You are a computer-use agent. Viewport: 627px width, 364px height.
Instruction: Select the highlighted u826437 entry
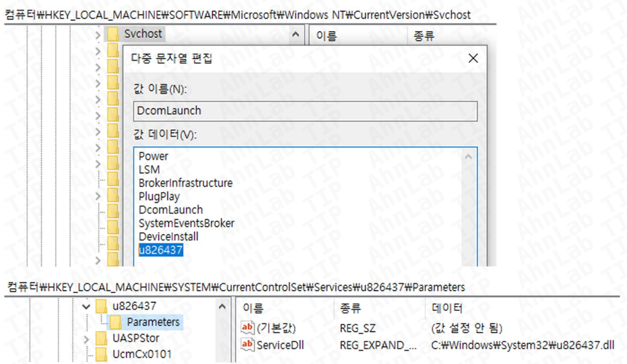(x=160, y=249)
